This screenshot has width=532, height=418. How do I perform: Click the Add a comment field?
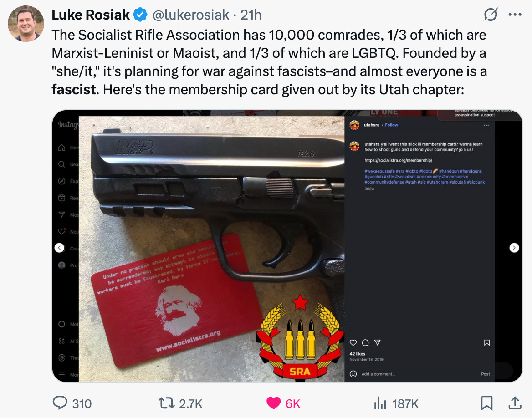[379, 374]
